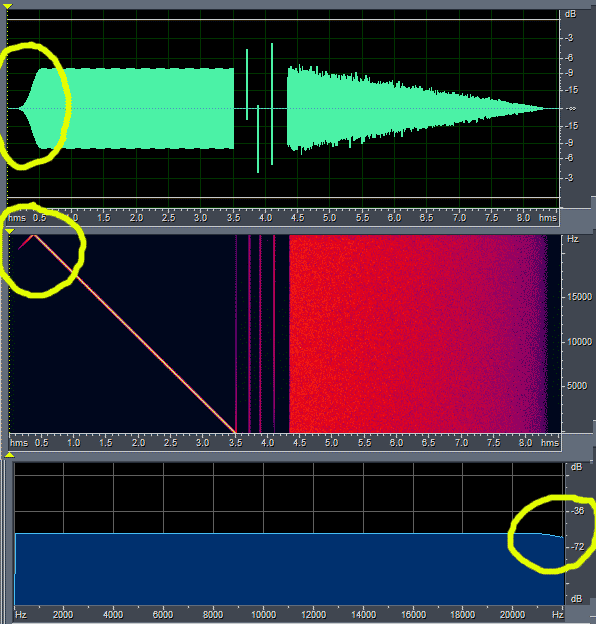
Task: Click -72 on the frequency analysis dB scale
Action: [578, 547]
